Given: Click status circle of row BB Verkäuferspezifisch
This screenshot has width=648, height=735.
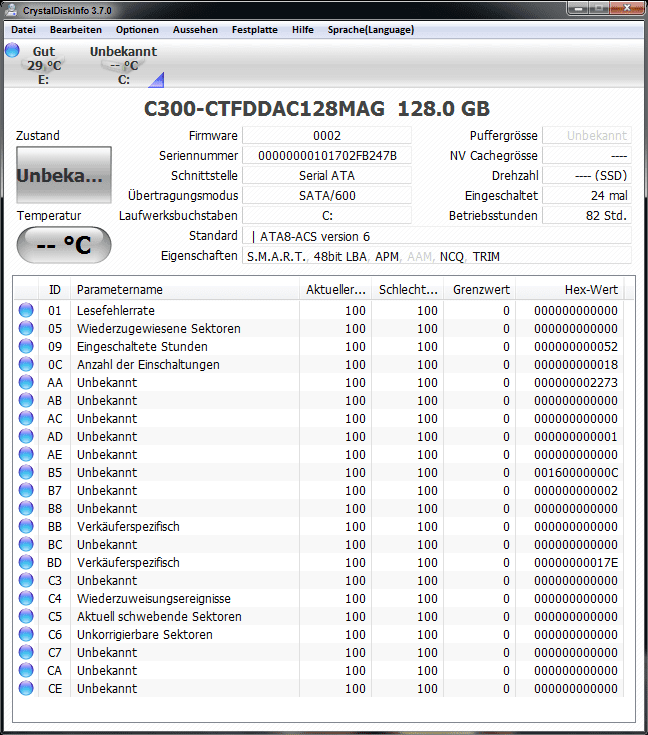Looking at the screenshot, I should 26,526.
